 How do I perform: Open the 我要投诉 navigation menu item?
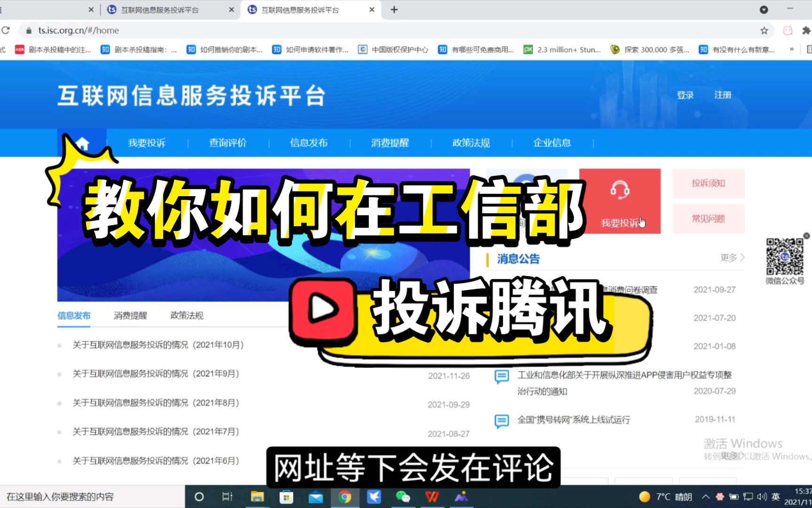(x=147, y=143)
